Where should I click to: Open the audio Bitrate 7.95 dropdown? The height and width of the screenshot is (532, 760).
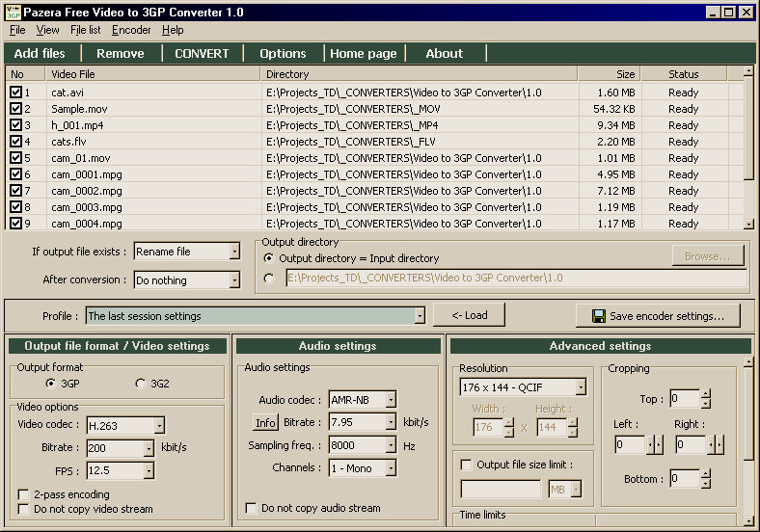[391, 422]
